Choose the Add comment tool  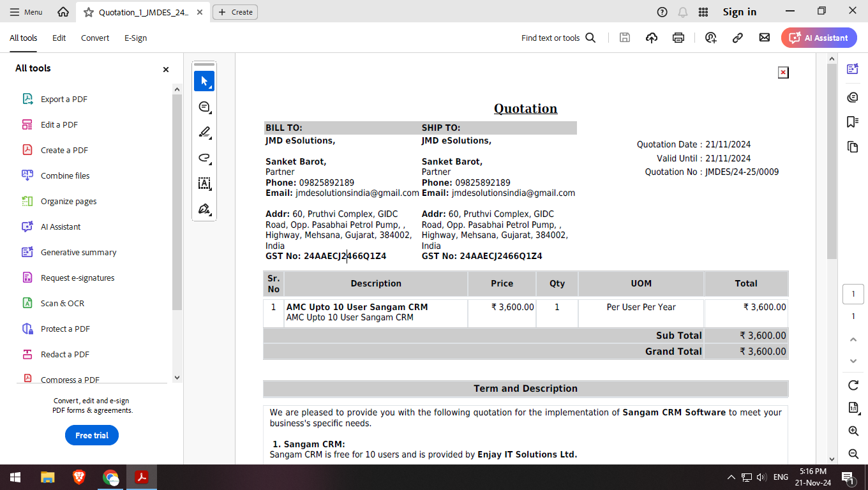pyautogui.click(x=204, y=107)
